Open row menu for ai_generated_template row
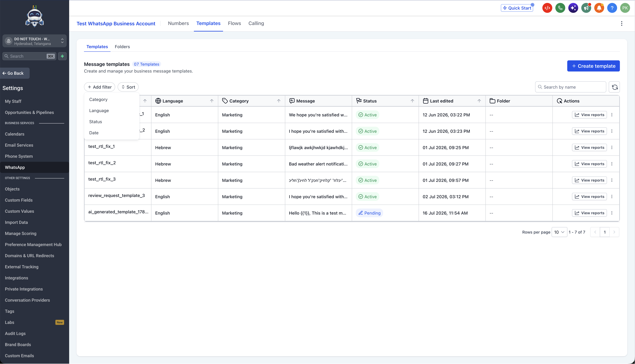The height and width of the screenshot is (364, 635). (x=612, y=213)
